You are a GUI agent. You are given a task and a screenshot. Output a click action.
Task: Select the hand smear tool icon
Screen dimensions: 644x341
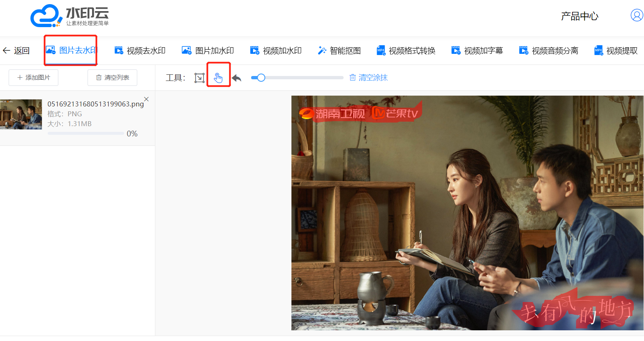tap(218, 78)
